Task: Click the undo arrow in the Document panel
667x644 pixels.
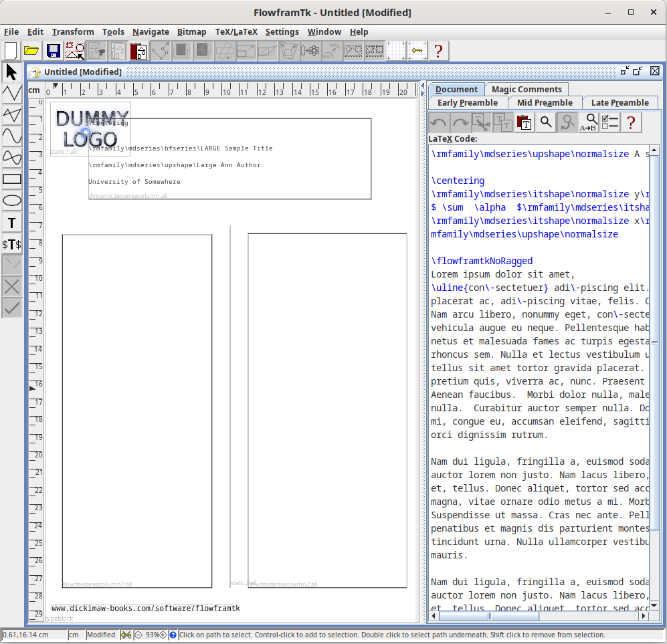Action: tap(441, 122)
